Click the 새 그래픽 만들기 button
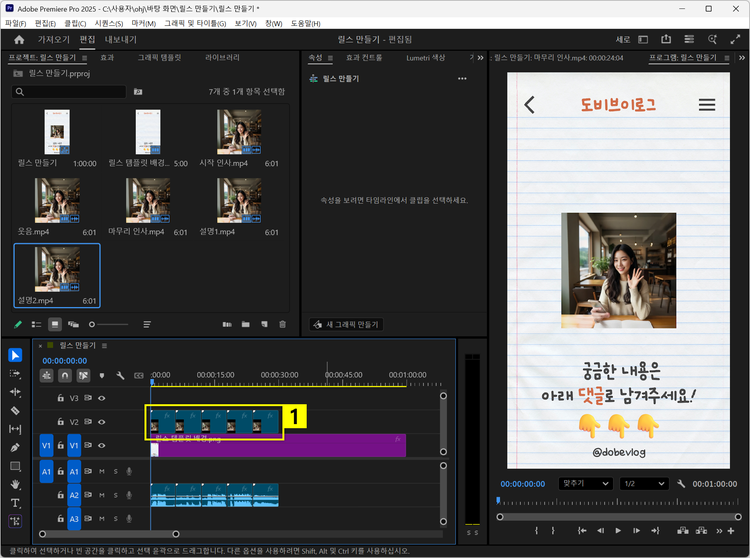750x558 pixels. (x=346, y=325)
